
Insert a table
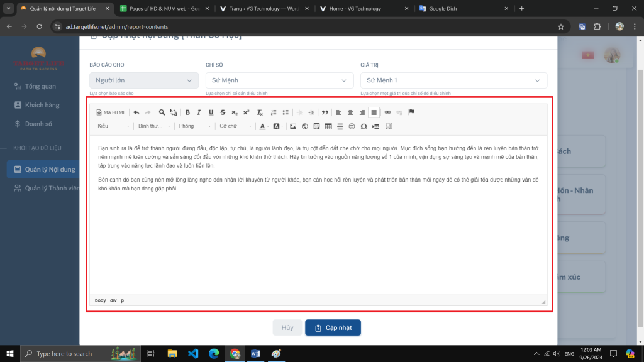pos(328,126)
